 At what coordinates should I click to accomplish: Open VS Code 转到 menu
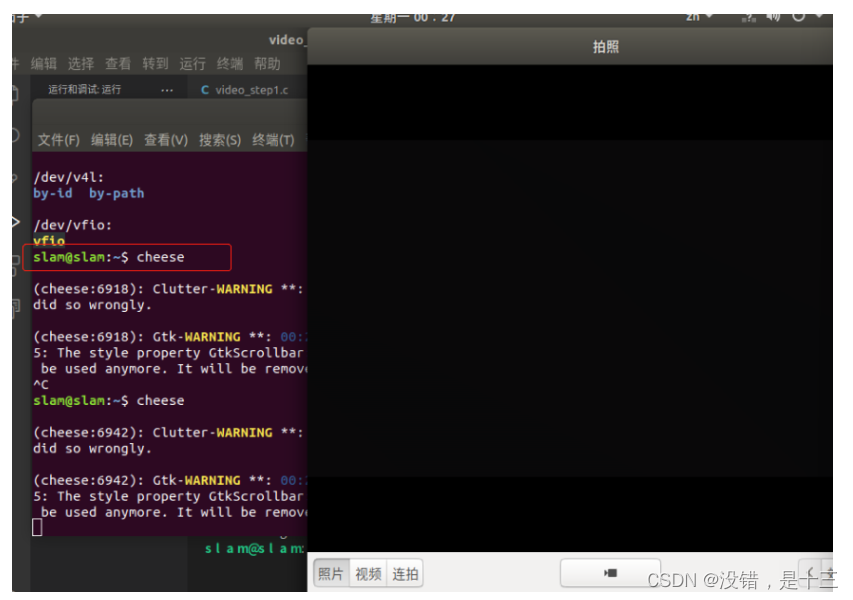155,64
